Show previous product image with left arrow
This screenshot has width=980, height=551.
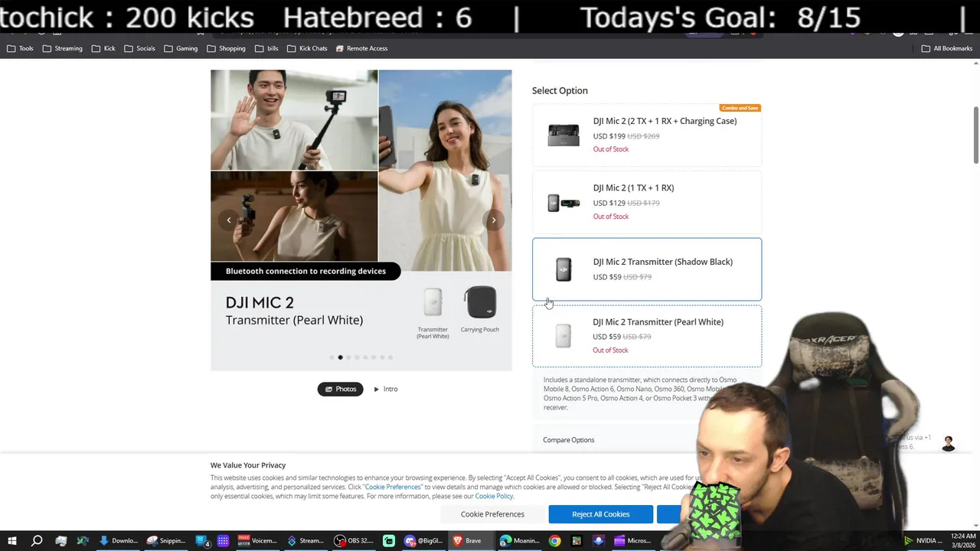pyautogui.click(x=228, y=220)
